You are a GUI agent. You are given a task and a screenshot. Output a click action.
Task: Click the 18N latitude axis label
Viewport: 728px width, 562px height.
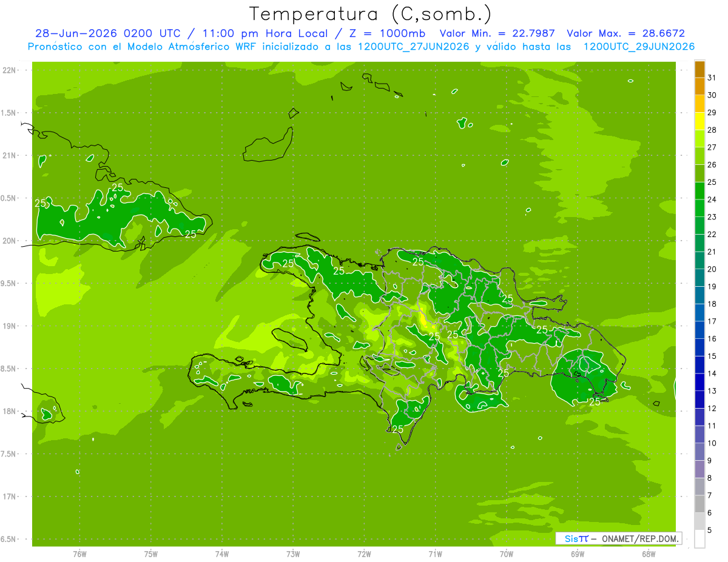[10, 412]
